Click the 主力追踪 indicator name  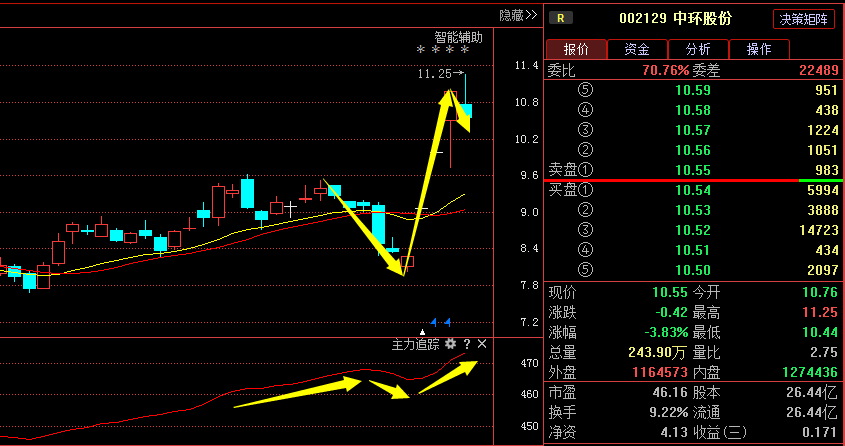[x=415, y=344]
